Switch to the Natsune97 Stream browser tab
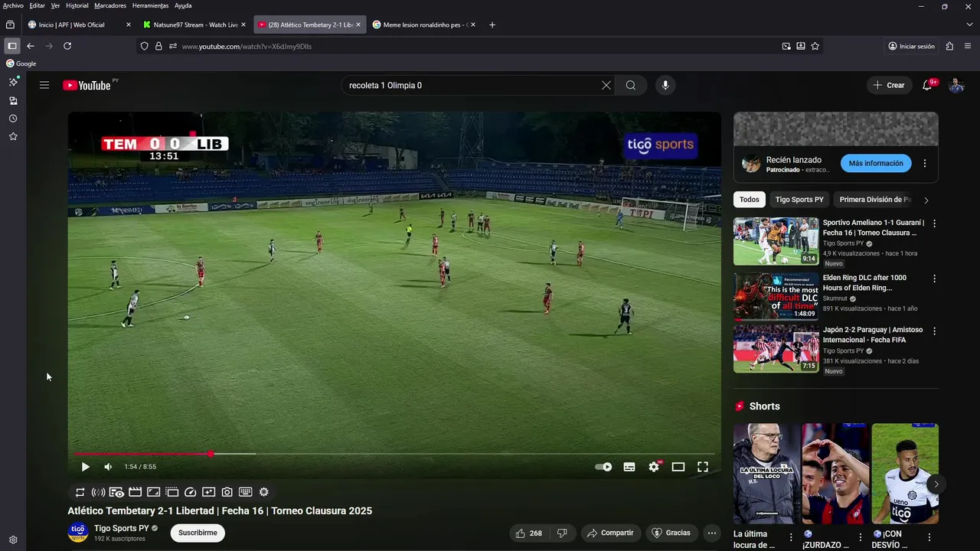Image resolution: width=980 pixels, height=551 pixels. 193,24
